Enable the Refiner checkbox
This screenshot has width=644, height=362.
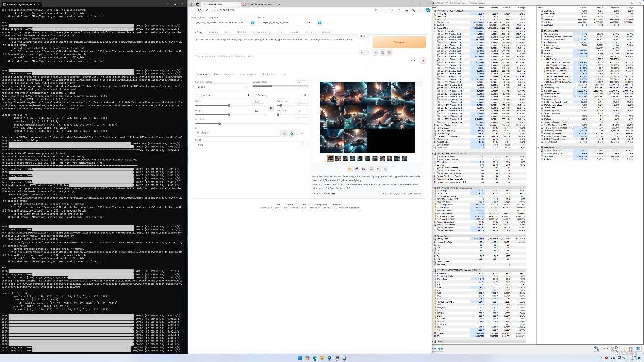[255, 95]
